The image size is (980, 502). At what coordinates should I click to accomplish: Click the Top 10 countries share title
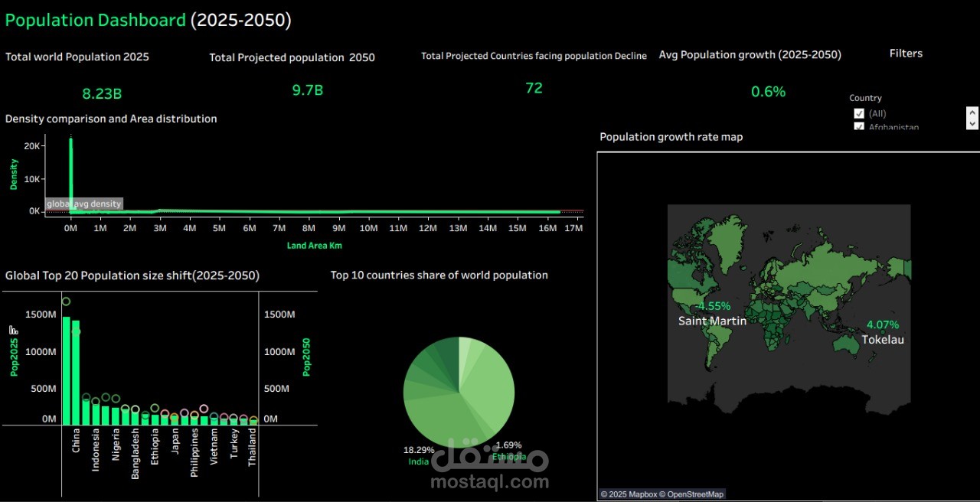coord(439,275)
